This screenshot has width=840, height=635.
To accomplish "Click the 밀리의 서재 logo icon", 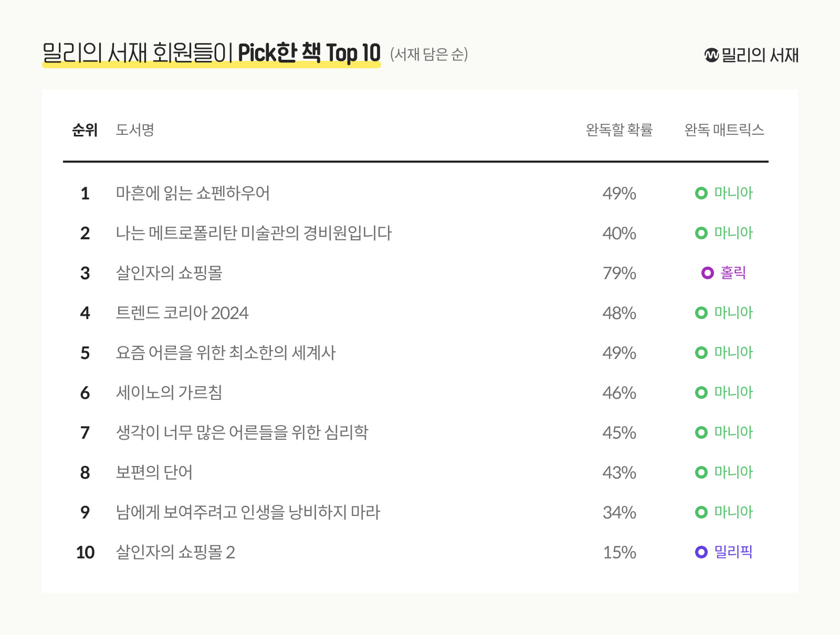I will click(x=711, y=55).
